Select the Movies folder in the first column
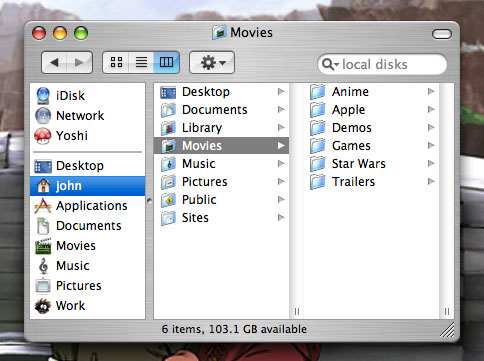The height and width of the screenshot is (361, 484). pyautogui.click(x=221, y=146)
